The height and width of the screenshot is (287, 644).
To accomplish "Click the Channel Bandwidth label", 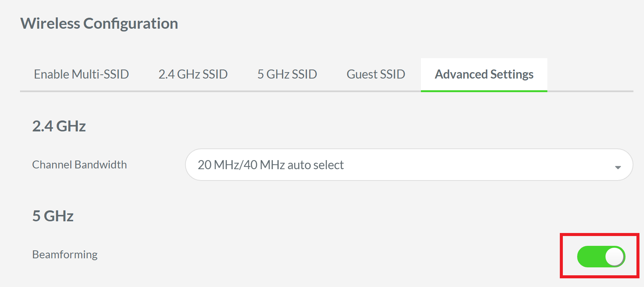I will 79,165.
